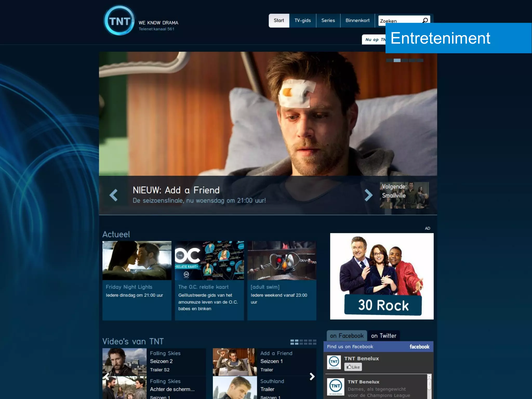The height and width of the screenshot is (399, 532).
Task: Open the TV-gids menu item
Action: [x=302, y=21]
